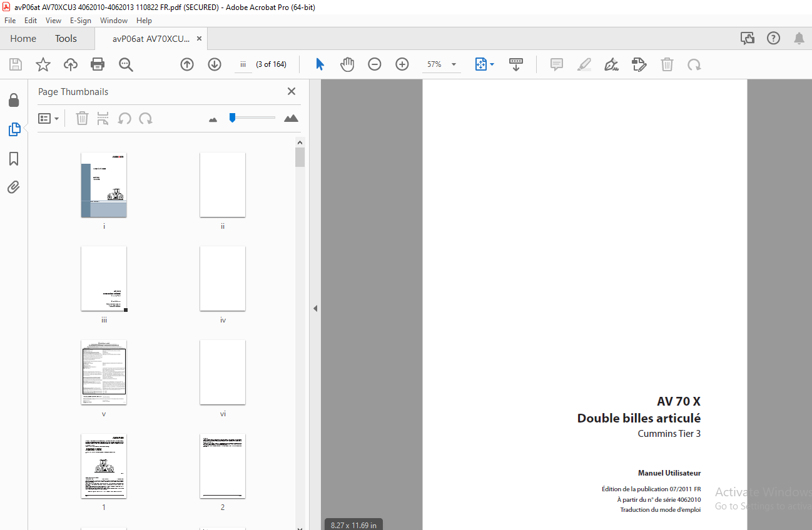Click the insert page break icon
Viewport: 812px width, 530px height.
pyautogui.click(x=103, y=118)
